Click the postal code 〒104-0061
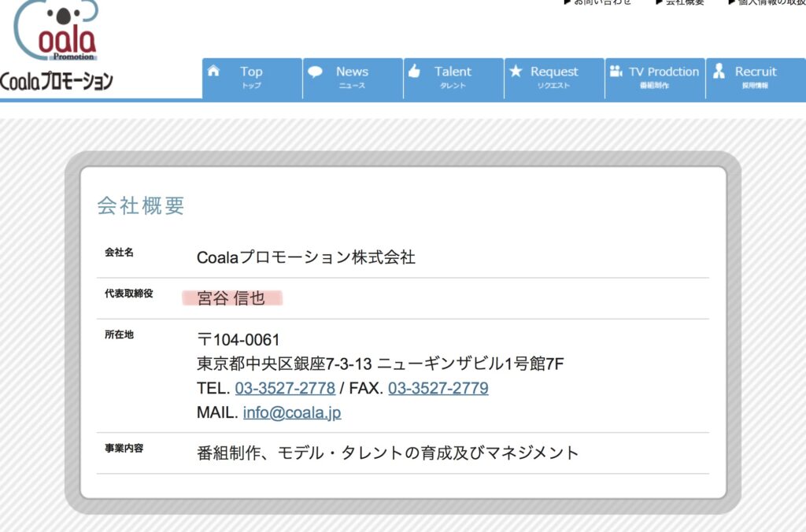Screen dimensions: 806x532 (238, 340)
